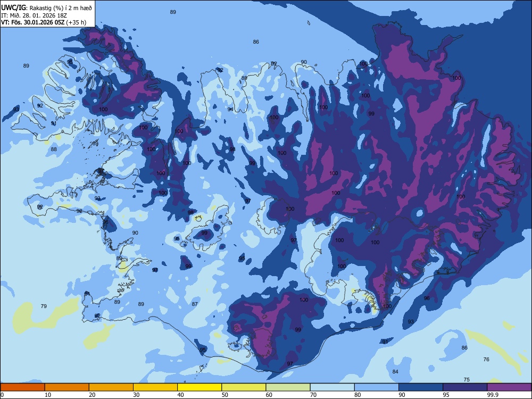Click the map value '87'

(194, 304)
